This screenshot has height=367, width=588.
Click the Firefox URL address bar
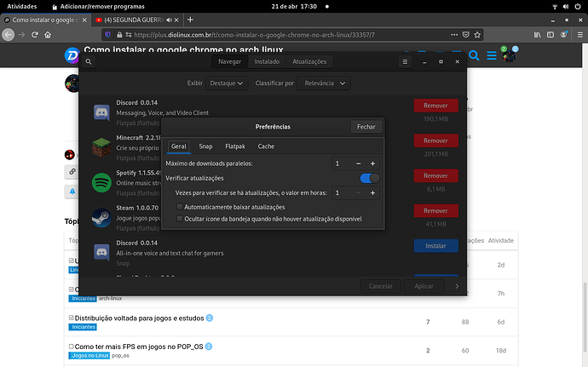coord(253,35)
